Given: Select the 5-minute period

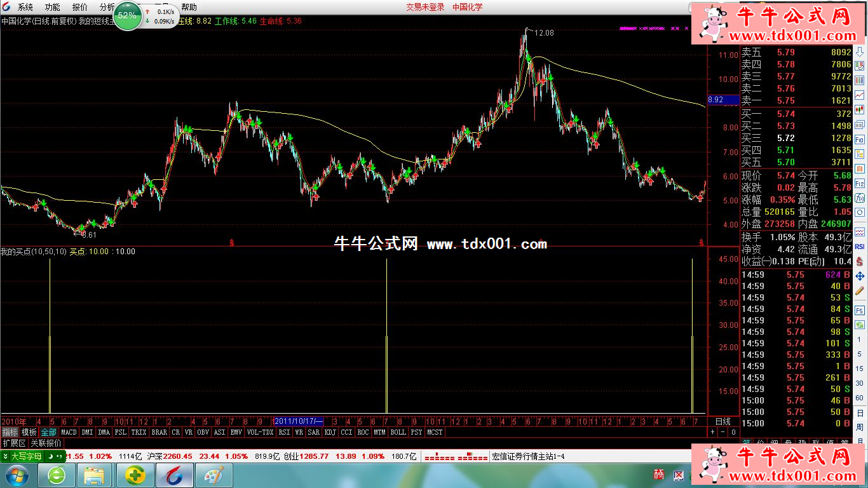Looking at the screenshot, I should click(x=860, y=355).
